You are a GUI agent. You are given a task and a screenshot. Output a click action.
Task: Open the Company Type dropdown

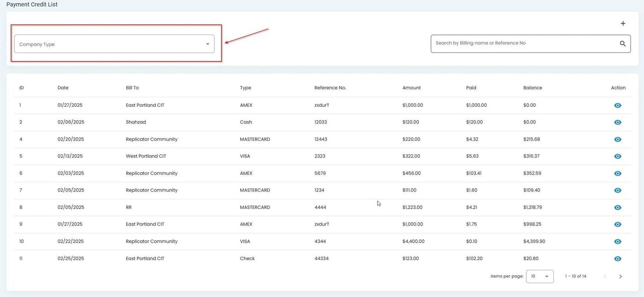coord(114,43)
